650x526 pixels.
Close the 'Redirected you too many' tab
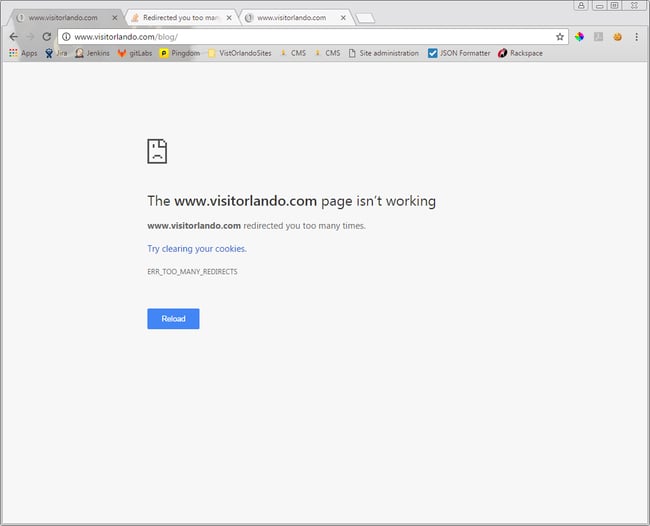[x=229, y=18]
